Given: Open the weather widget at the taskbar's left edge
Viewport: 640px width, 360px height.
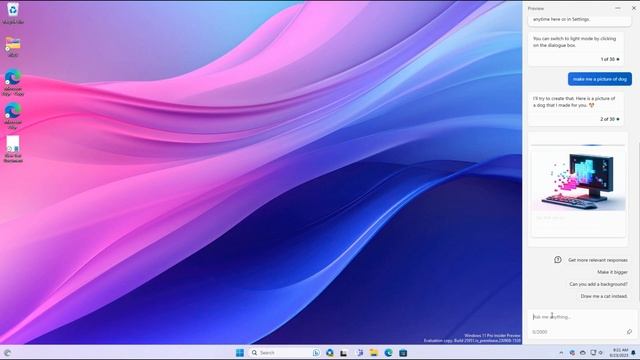Looking at the screenshot, I should 7,353.
